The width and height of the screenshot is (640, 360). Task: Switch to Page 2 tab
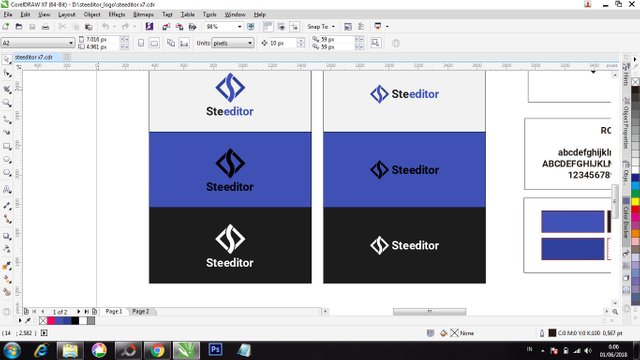tap(141, 311)
